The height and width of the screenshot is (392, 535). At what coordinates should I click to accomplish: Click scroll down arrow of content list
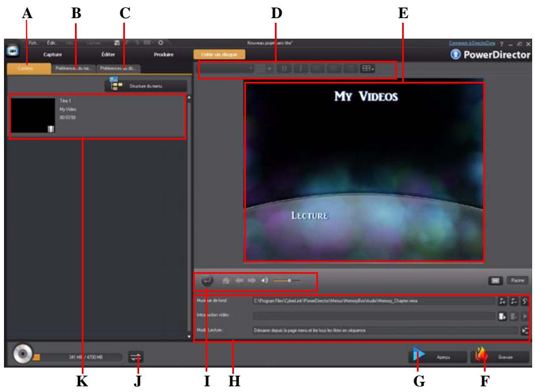coord(189,337)
